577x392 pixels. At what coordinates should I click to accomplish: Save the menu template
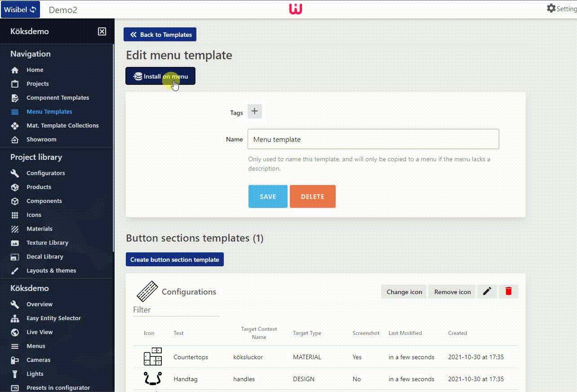267,196
